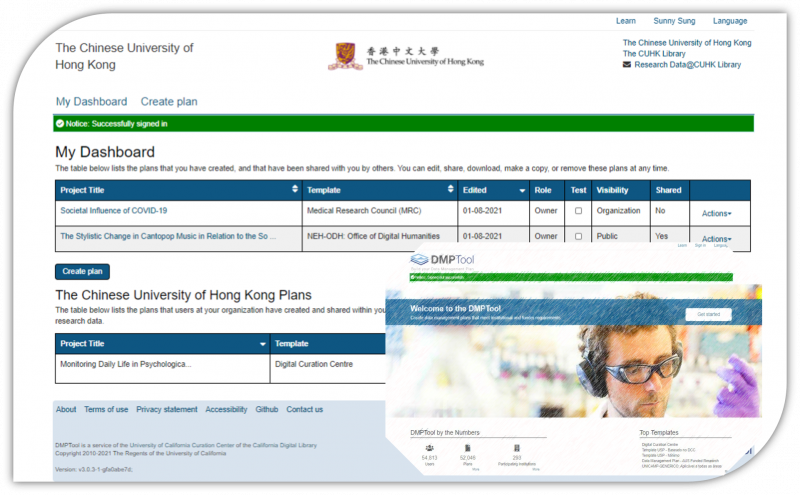The width and height of the screenshot is (800, 495).
Task: Click sort arrow in organization plans Project Title header
Action: click(262, 344)
